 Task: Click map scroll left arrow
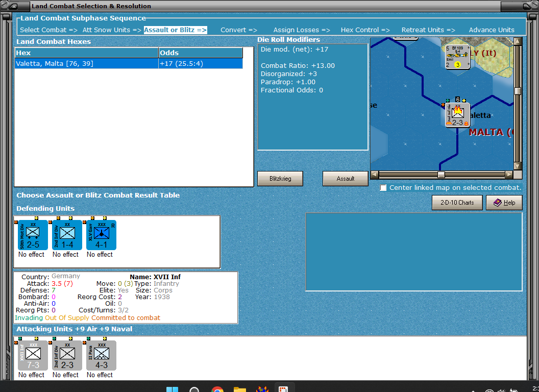(x=375, y=175)
